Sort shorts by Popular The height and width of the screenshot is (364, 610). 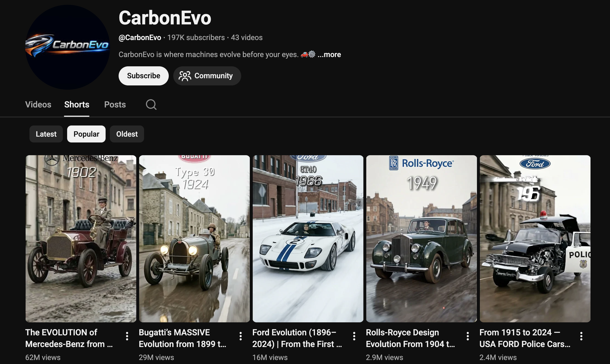coord(86,134)
